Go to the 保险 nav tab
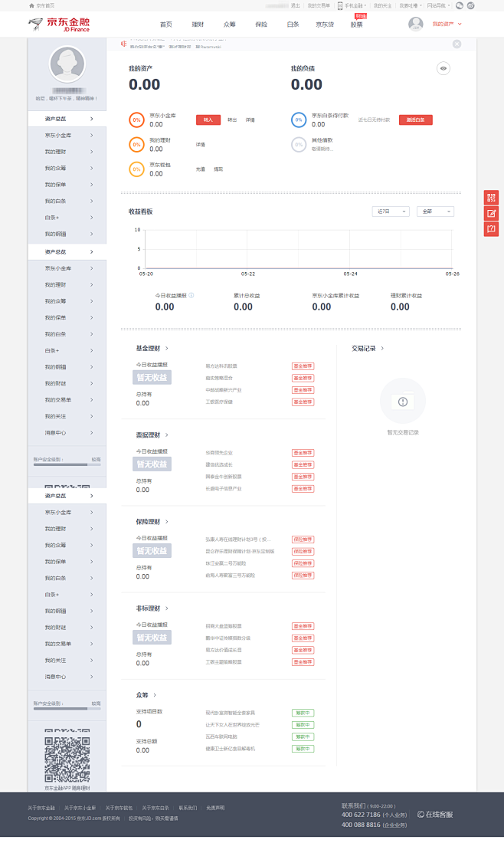Viewport: 504px width, 843px height. coord(261,25)
